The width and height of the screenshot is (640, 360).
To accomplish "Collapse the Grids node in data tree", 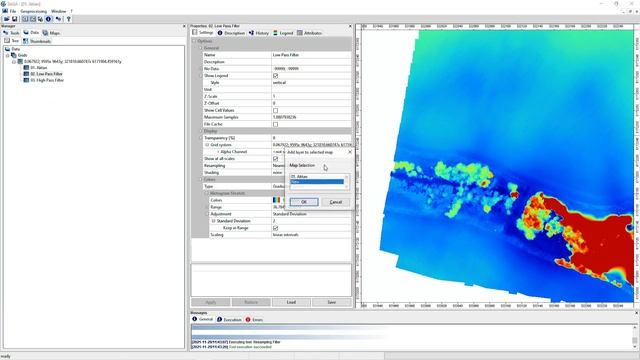I will coord(8,55).
